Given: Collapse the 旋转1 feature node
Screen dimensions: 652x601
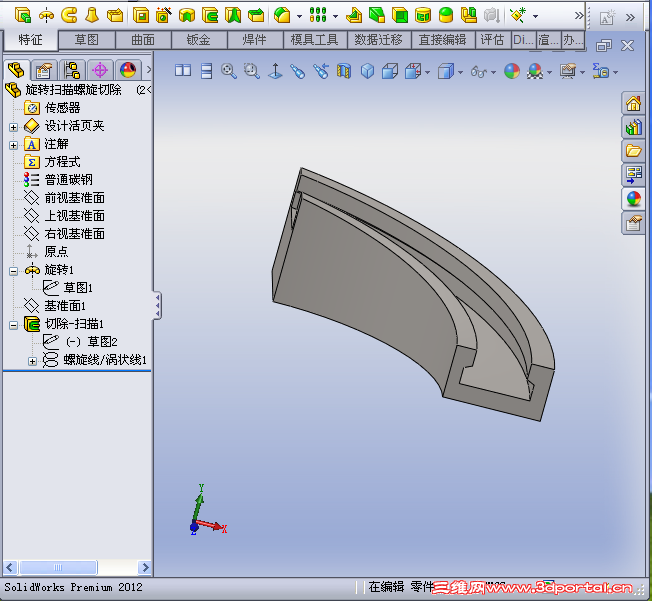Looking at the screenshot, I should point(13,271).
